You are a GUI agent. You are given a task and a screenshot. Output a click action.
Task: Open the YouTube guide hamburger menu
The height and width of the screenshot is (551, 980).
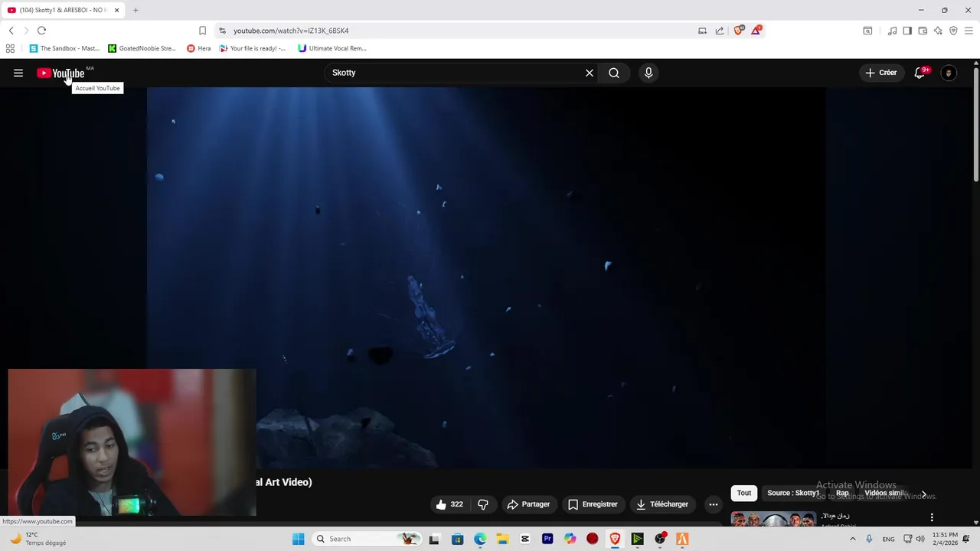18,73
